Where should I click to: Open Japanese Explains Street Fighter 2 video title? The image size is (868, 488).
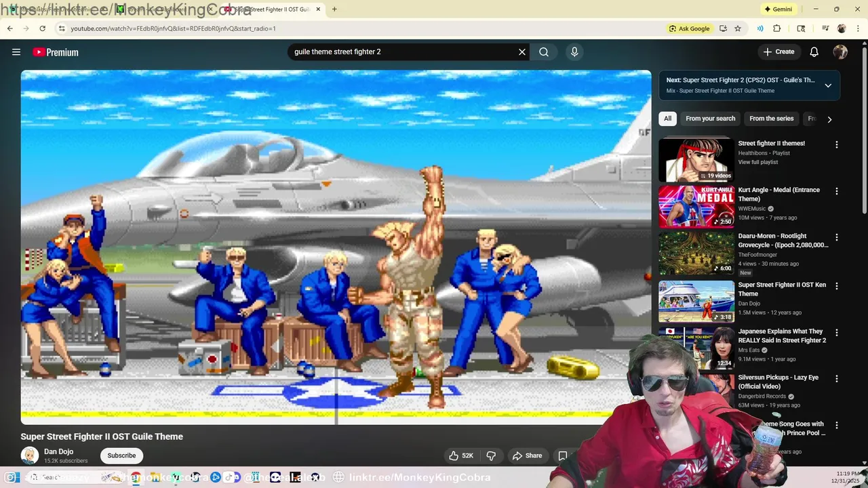782,335
